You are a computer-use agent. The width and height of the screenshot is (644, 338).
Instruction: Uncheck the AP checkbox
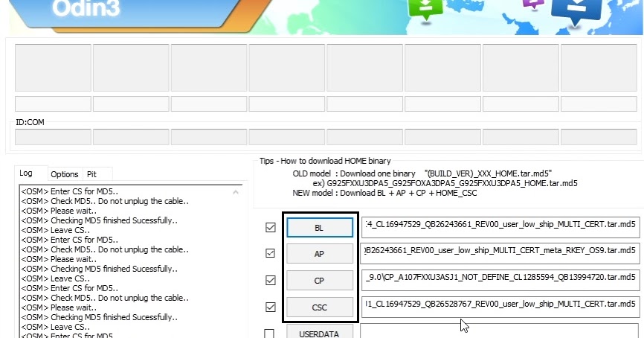coord(270,253)
